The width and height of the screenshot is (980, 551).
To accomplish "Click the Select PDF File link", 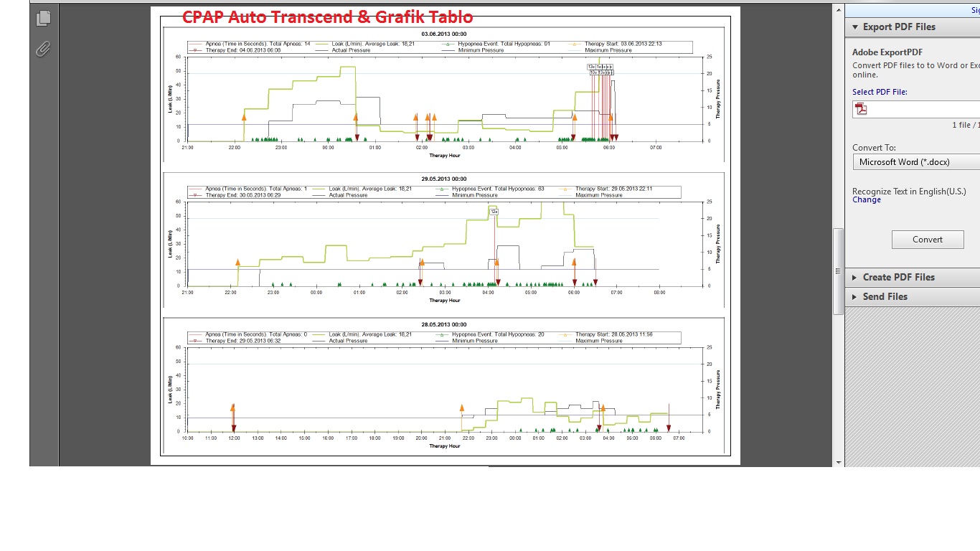I will click(x=880, y=92).
